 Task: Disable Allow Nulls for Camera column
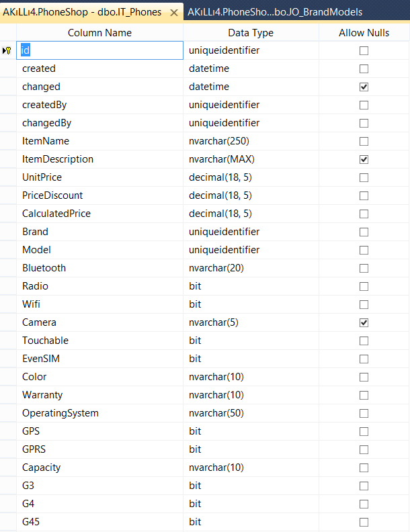coord(364,322)
